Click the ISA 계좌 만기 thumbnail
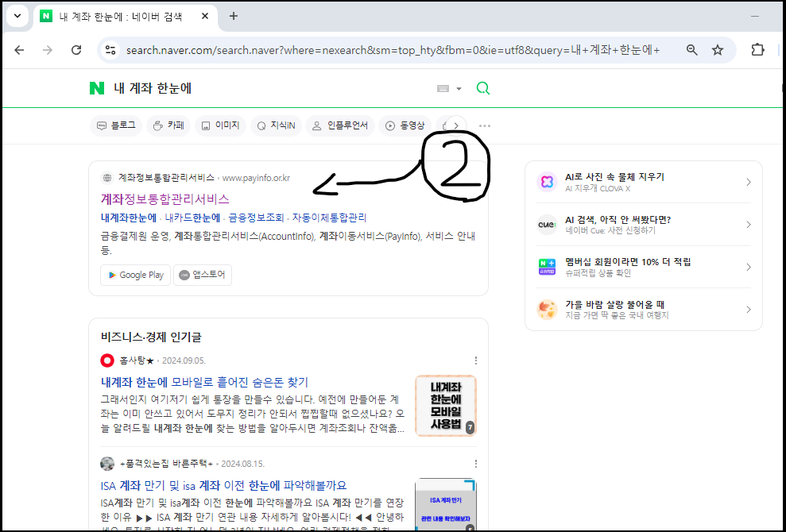This screenshot has height=532, width=786. tap(446, 504)
